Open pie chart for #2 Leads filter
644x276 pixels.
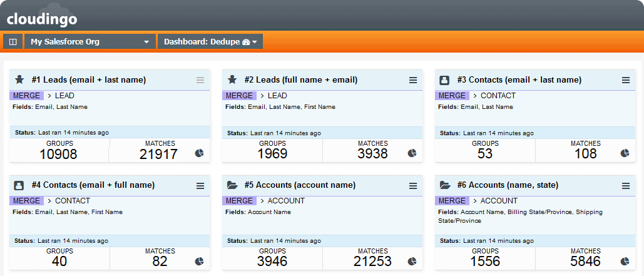pos(412,153)
